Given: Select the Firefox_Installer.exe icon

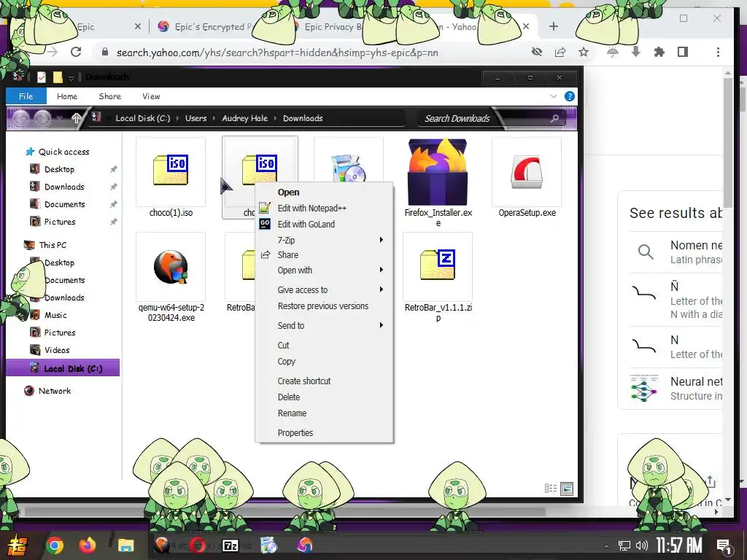Looking at the screenshot, I should [438, 172].
